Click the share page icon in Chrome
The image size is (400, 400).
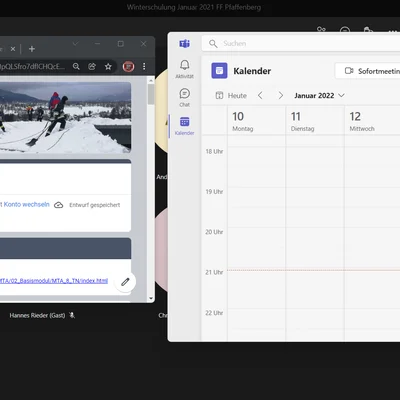[x=92, y=66]
